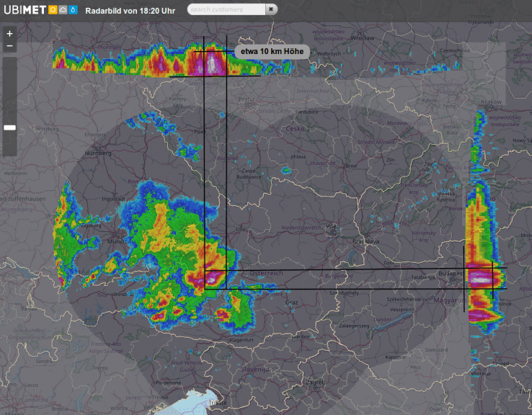
Task: Click the yellow sun weather icon
Action: pyautogui.click(x=53, y=10)
